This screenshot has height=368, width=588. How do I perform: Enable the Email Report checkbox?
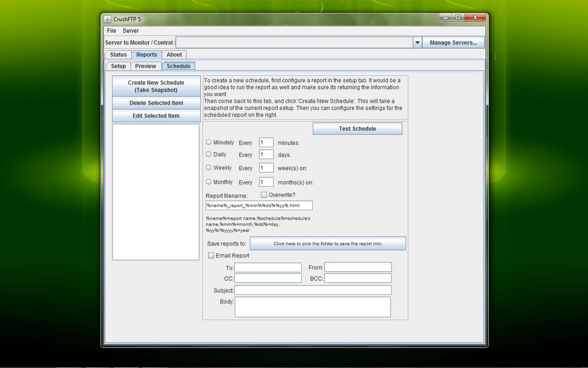tap(211, 256)
